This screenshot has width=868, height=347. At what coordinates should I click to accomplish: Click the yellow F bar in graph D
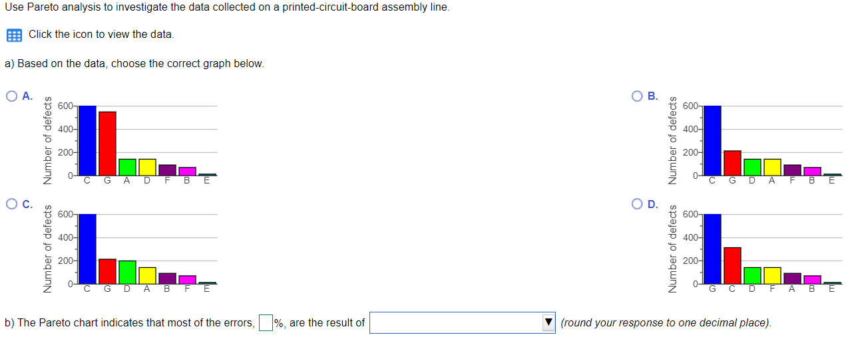coord(772,275)
